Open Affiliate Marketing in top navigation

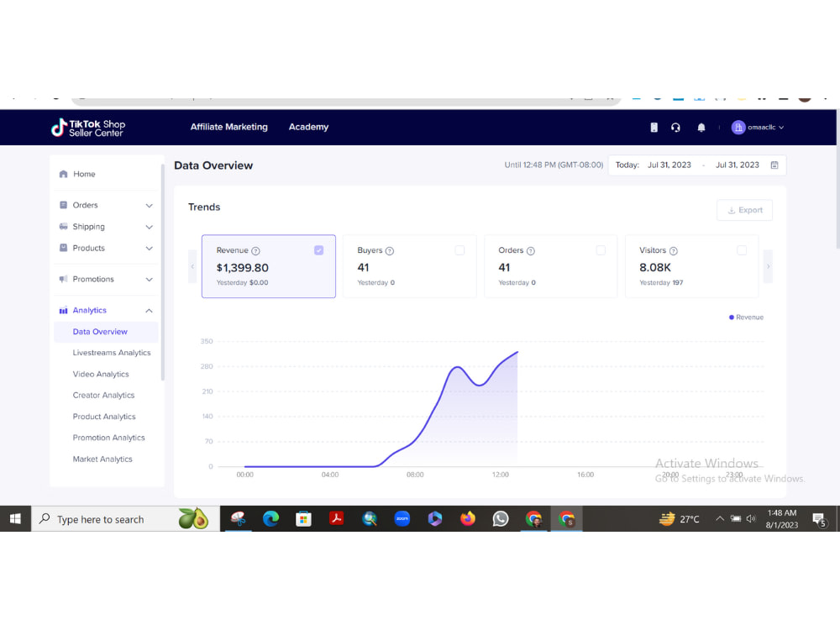(x=228, y=127)
